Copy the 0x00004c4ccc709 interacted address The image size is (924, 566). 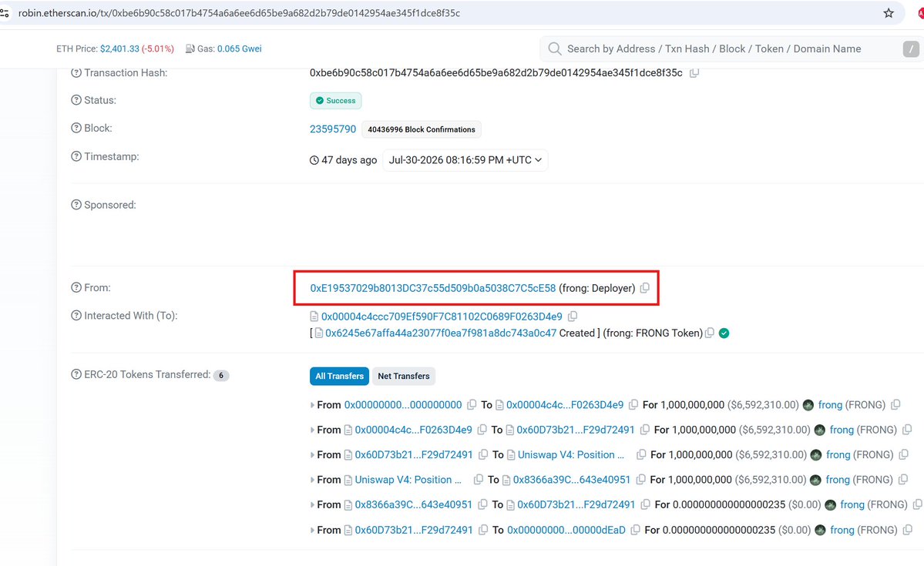pos(572,316)
